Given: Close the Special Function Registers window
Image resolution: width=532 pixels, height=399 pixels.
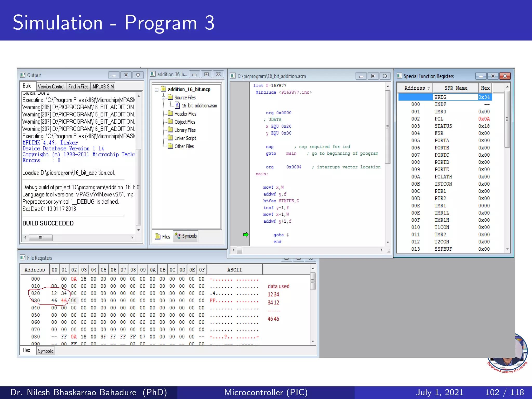Looking at the screenshot, I should coord(505,76).
